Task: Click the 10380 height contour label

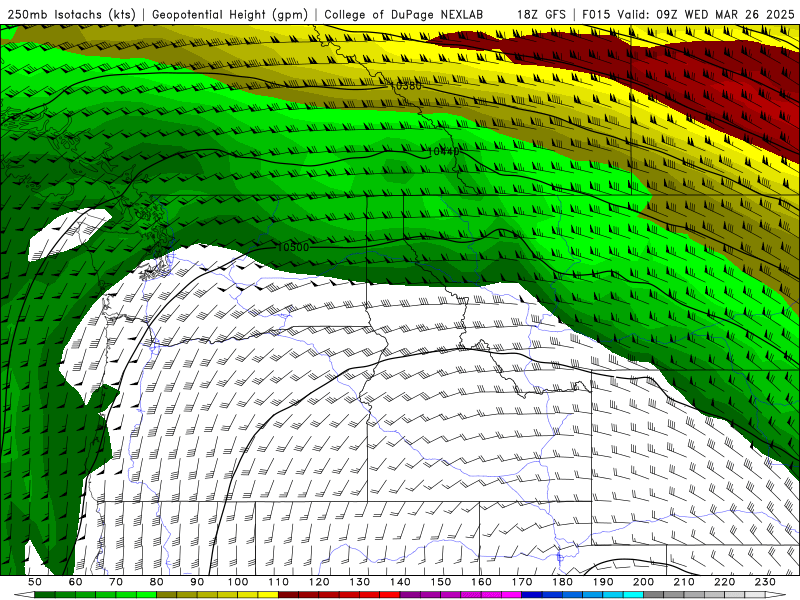Action: coord(406,86)
